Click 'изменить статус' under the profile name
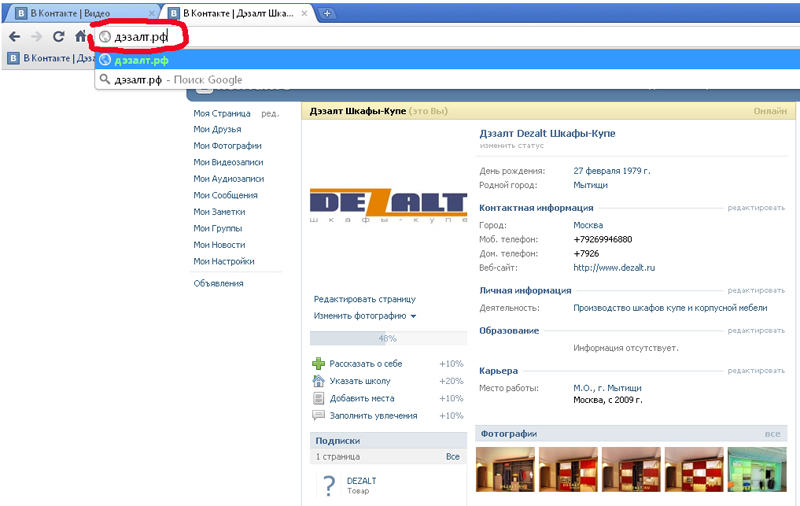This screenshot has width=800, height=506. tap(512, 145)
